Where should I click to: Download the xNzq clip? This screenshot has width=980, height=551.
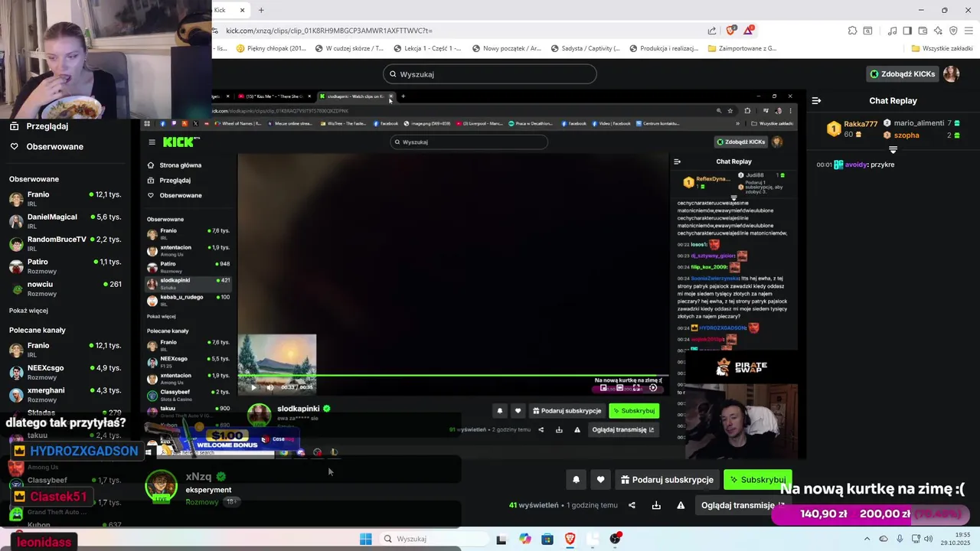(x=656, y=505)
